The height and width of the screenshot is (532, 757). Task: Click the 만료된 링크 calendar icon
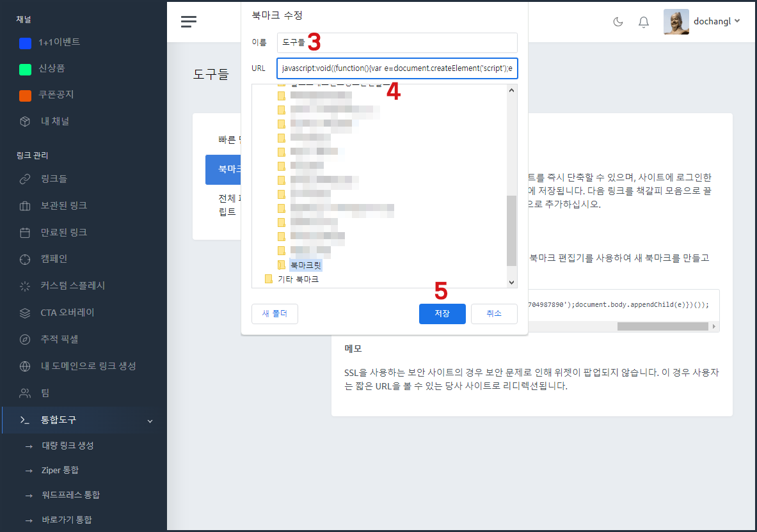[x=25, y=233]
